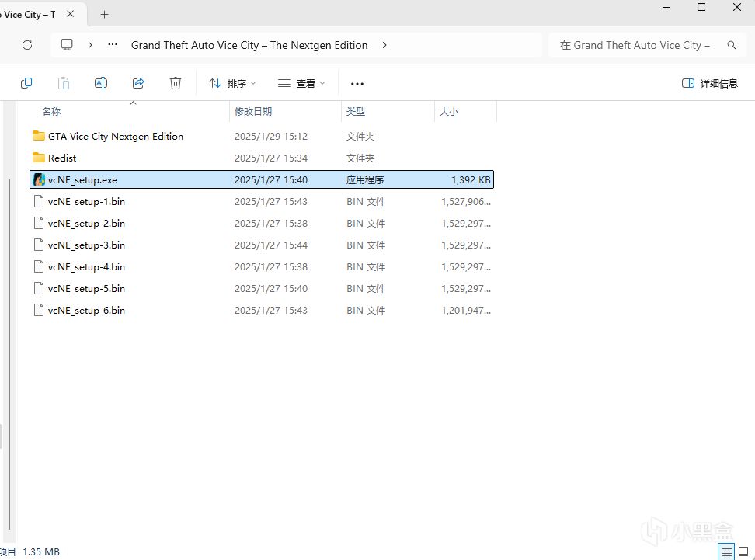Expand the chevron after the folder breadcrumb
The width and height of the screenshot is (755, 560).
pyautogui.click(x=384, y=45)
